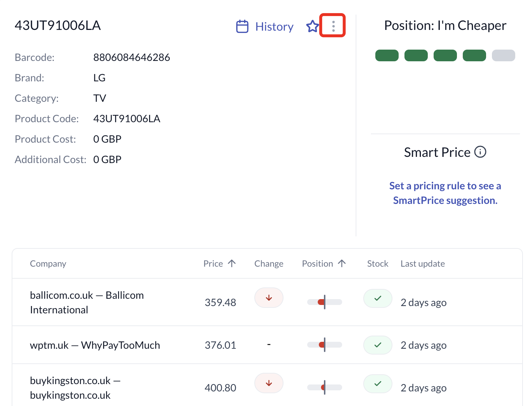Sort table by Price column

pyautogui.click(x=219, y=263)
